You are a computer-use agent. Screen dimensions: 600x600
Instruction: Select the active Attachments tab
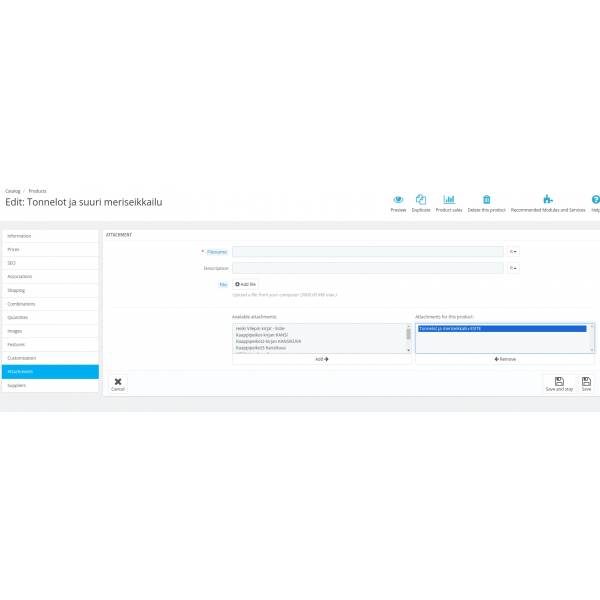click(x=50, y=372)
